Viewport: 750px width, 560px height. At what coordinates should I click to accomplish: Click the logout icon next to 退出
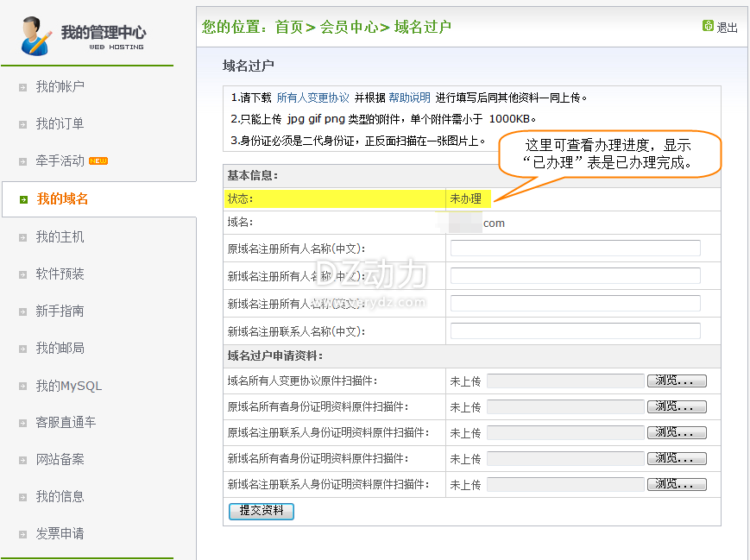click(x=708, y=26)
